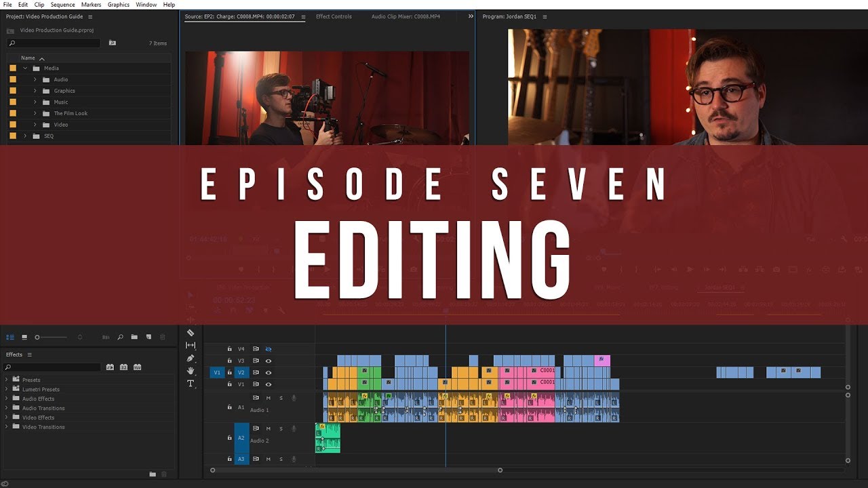Hide track V2 output
This screenshot has height=488, width=868.
(x=269, y=373)
